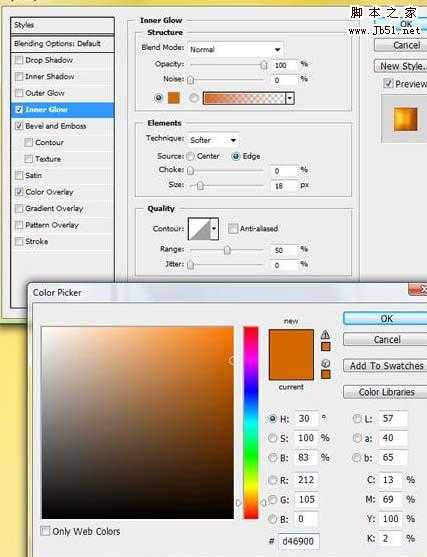This screenshot has height=557, width=427.
Task: Enable the Texture sub-option checkbox
Action: click(28, 159)
